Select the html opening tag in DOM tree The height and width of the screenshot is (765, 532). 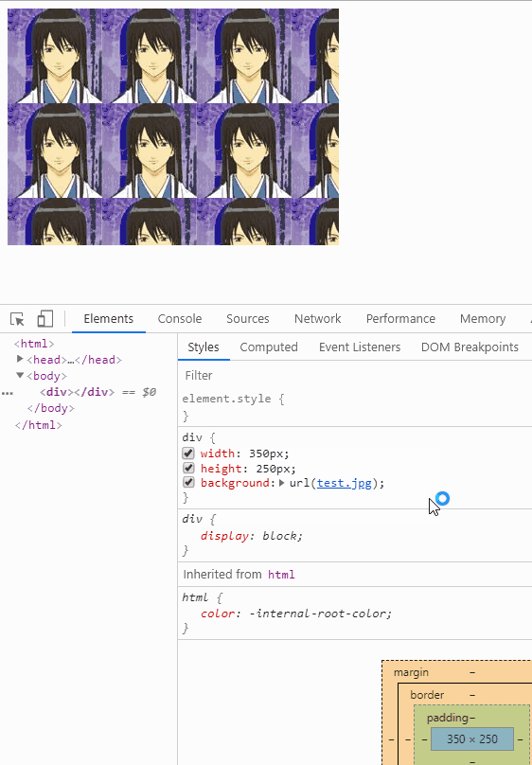pos(34,344)
